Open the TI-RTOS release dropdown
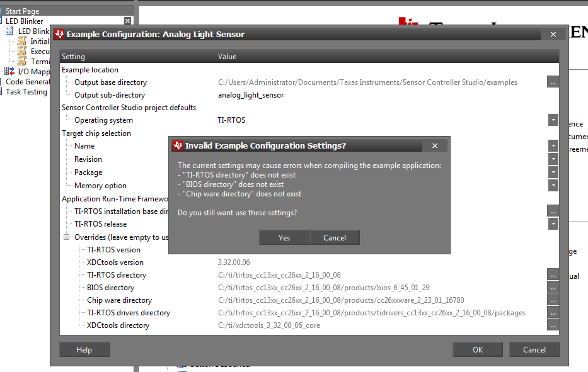This screenshot has width=588, height=372. point(553,223)
